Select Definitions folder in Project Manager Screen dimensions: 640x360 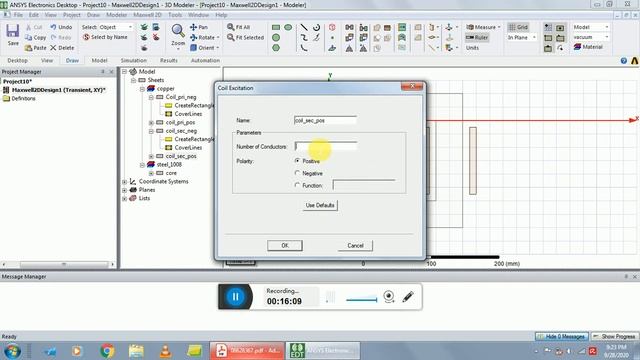[x=23, y=98]
